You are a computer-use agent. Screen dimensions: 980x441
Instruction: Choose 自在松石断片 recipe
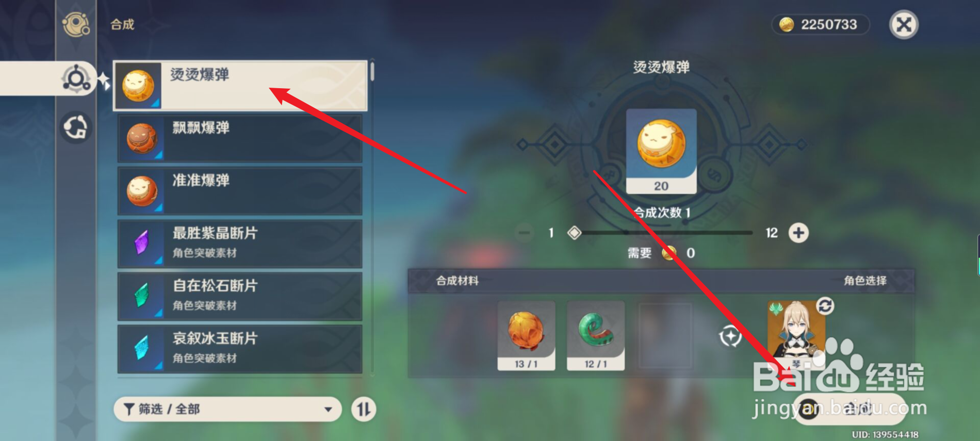(x=240, y=296)
